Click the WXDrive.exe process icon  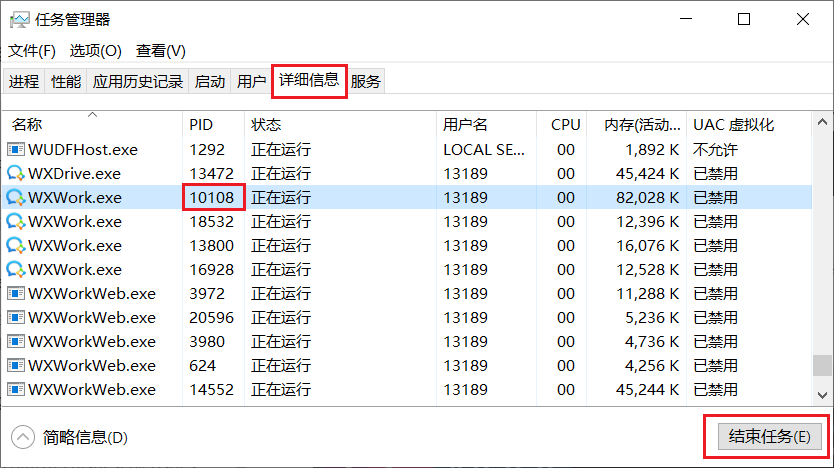[x=16, y=173]
